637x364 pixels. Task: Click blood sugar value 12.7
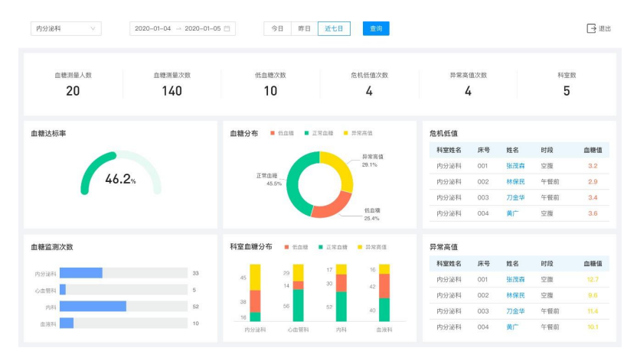[x=593, y=279]
